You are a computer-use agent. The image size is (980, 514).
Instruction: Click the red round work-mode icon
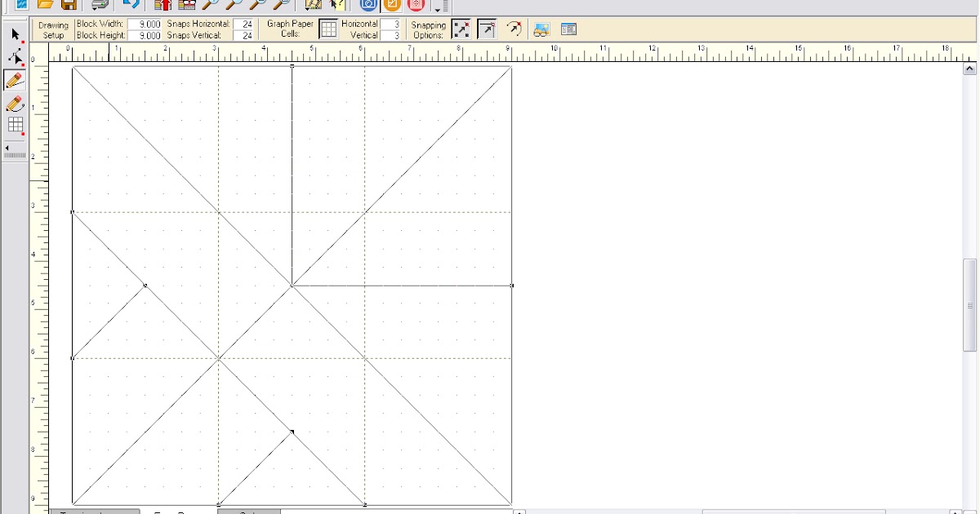[416, 4]
